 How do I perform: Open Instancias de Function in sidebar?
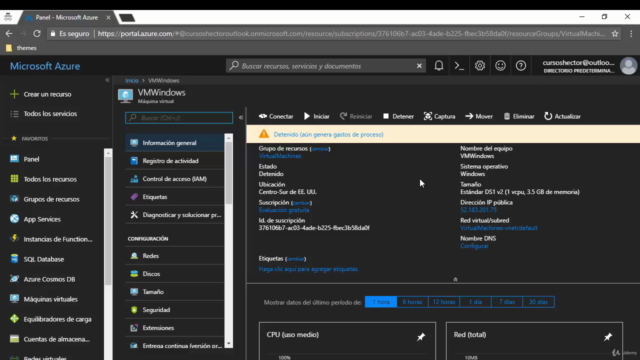pos(51,239)
